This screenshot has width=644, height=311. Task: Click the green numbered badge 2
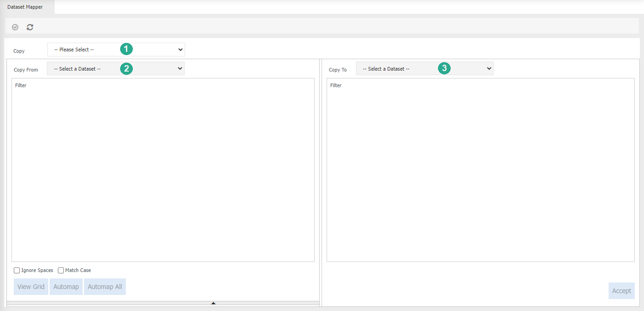126,68
